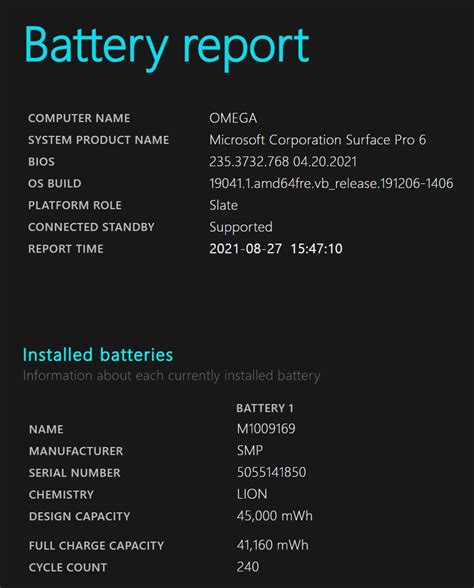Click the cycle count value 240

248,567
